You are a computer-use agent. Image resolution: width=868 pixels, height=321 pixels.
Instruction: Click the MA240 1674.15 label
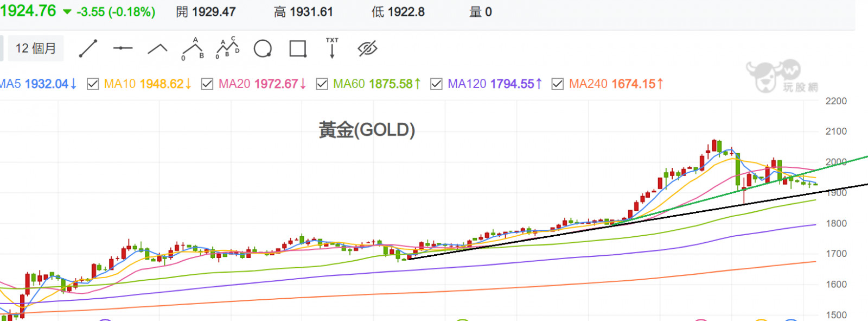pos(616,84)
